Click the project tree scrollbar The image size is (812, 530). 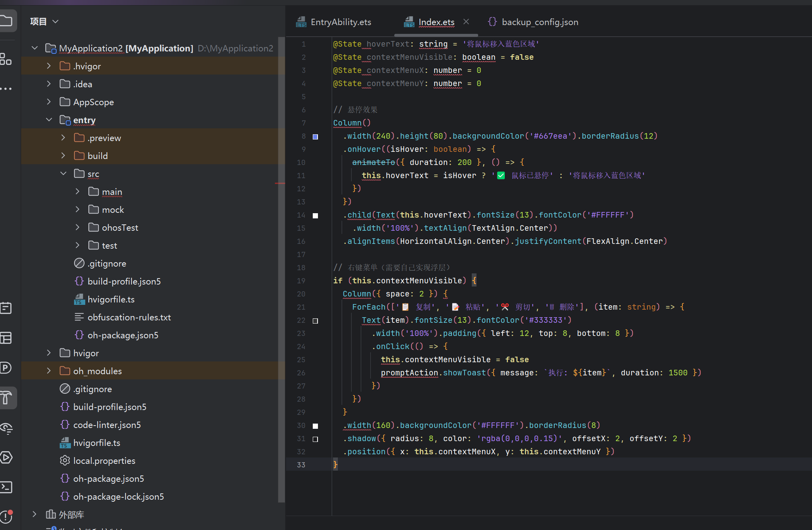[x=281, y=269]
